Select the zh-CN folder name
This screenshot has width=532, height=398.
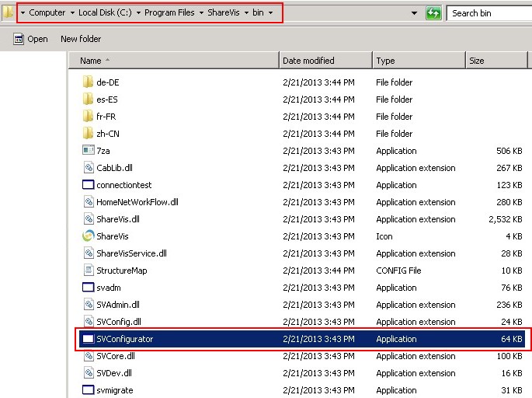point(107,134)
